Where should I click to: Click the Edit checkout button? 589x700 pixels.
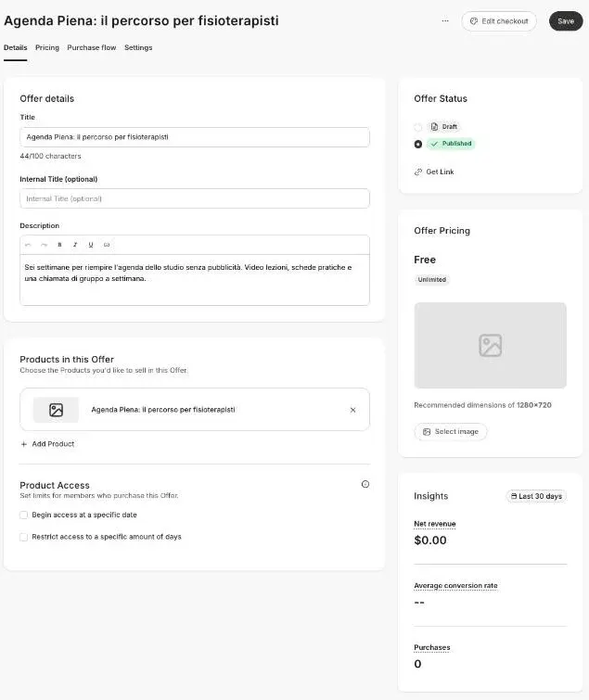coord(499,21)
